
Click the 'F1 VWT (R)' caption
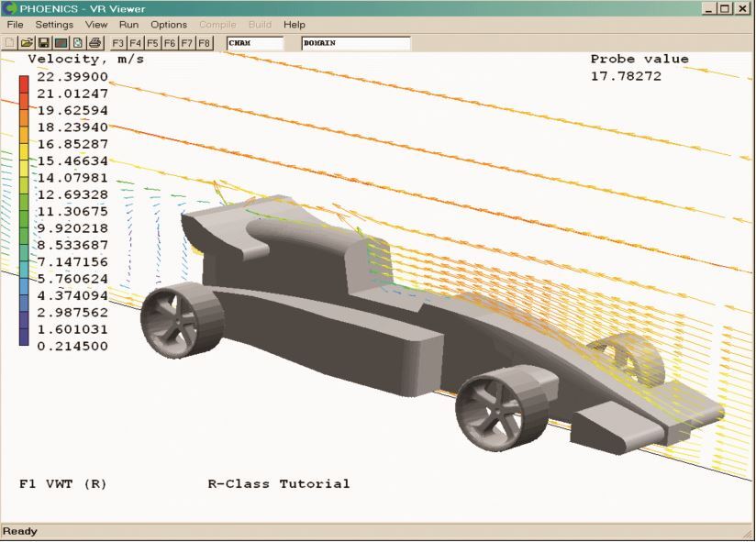(x=62, y=483)
